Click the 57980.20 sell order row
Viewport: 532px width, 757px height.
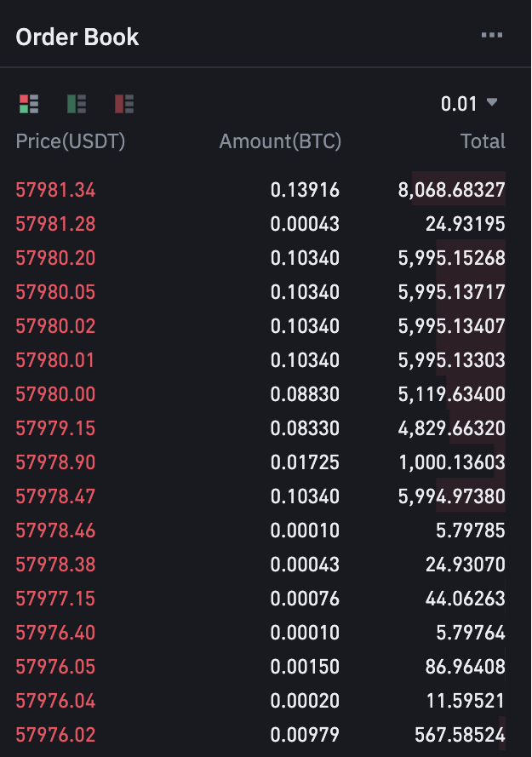56,258
